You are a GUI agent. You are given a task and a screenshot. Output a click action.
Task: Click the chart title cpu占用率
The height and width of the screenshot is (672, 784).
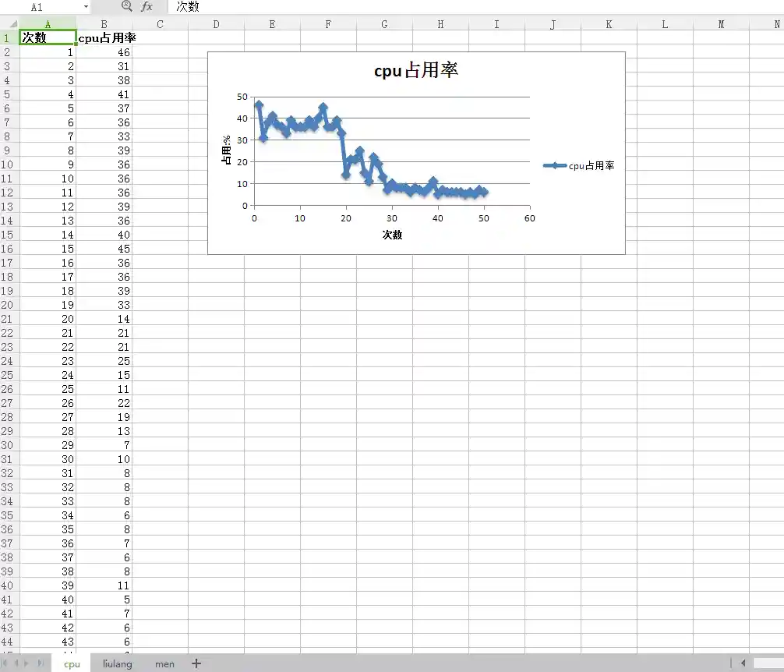[416, 70]
